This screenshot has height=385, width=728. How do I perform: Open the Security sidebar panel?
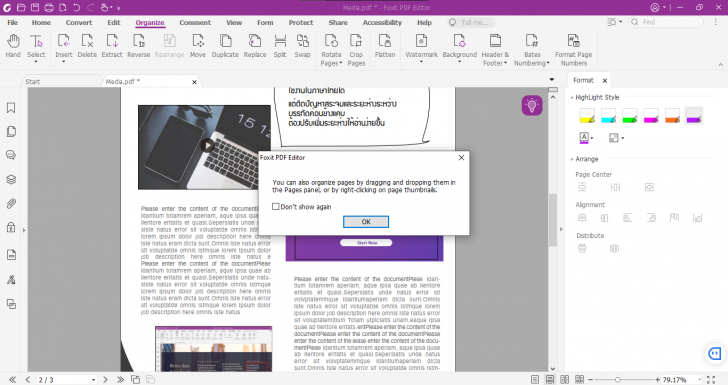click(11, 228)
